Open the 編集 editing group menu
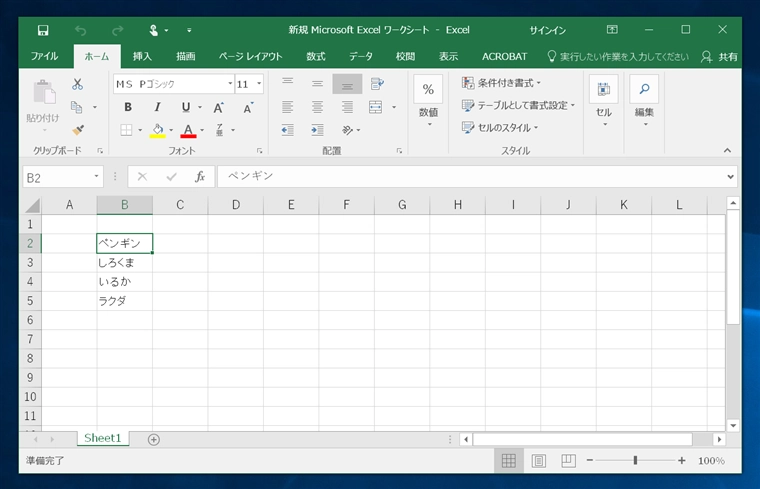The height and width of the screenshot is (489, 760). tap(644, 102)
